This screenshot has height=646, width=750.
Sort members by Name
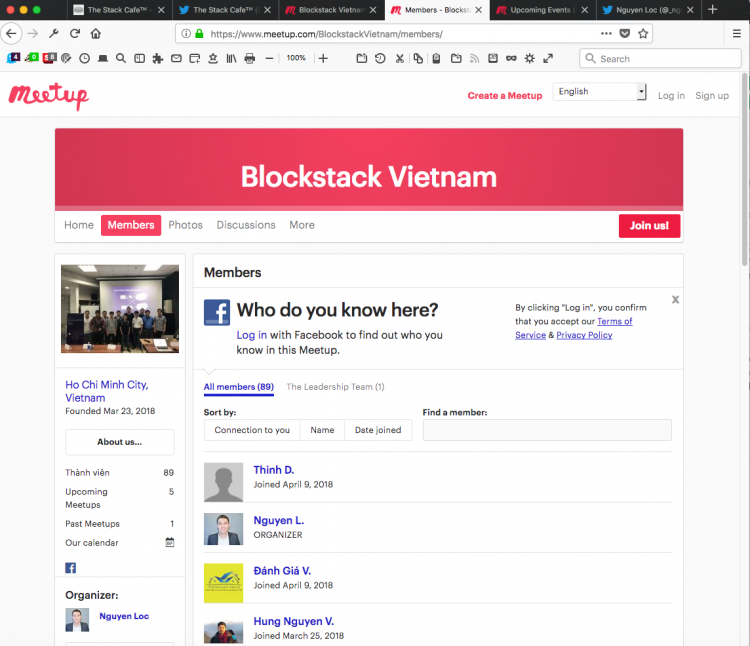click(x=322, y=430)
